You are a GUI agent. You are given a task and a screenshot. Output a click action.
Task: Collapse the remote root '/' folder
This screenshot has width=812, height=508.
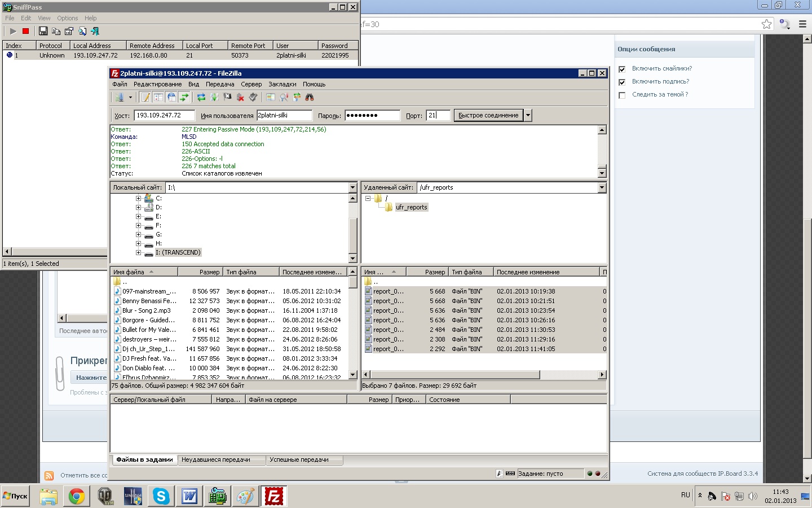pos(368,198)
